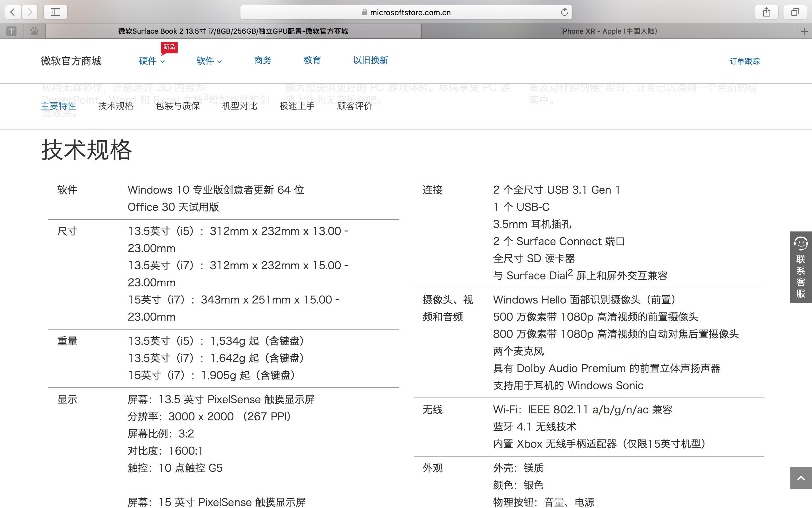This screenshot has width=812, height=508.
Task: Click the 连接 spec row label
Action: coord(433,190)
